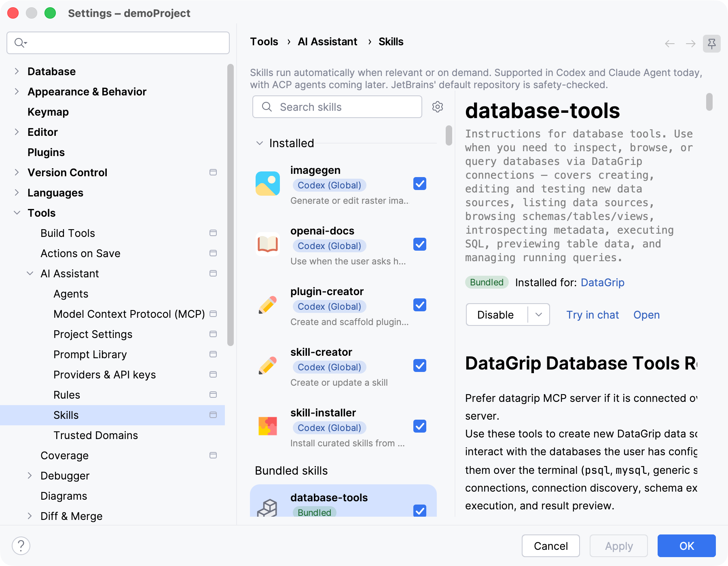Collapse the Installed skills group

(260, 143)
